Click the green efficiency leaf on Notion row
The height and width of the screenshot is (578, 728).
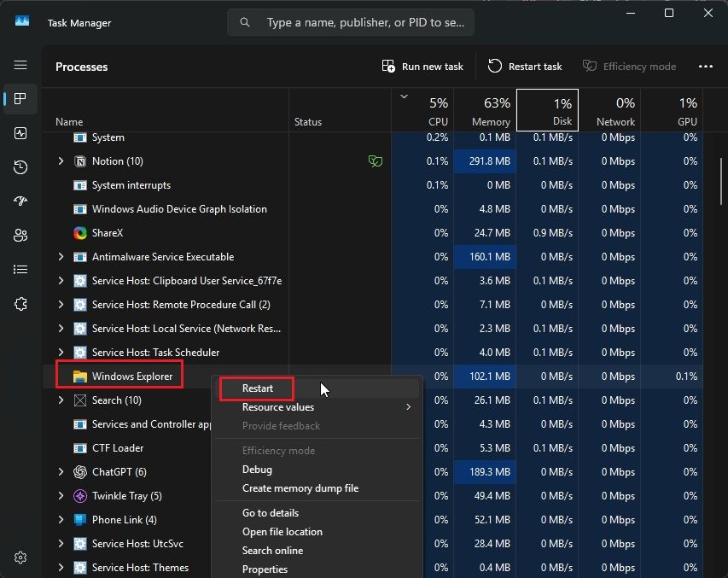point(376,161)
